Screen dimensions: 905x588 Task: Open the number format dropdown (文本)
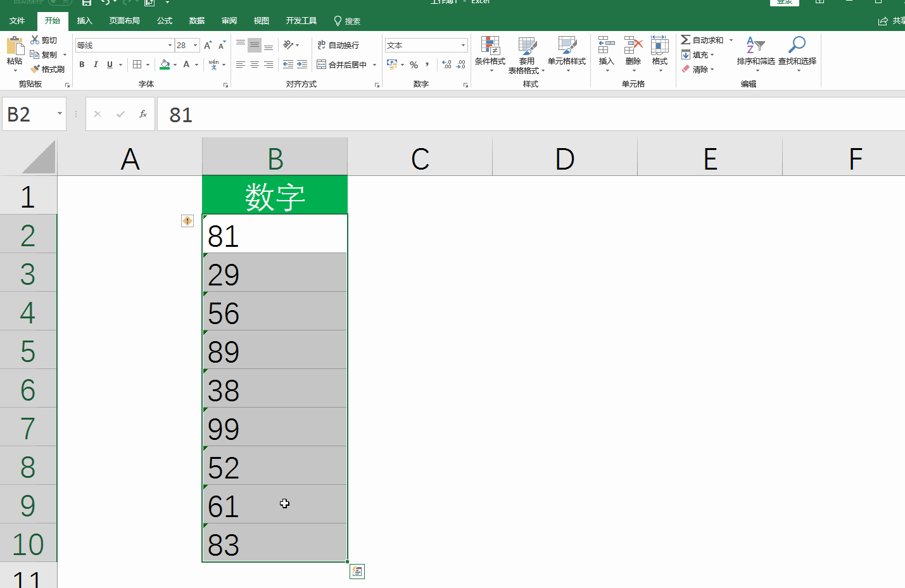pyautogui.click(x=463, y=45)
